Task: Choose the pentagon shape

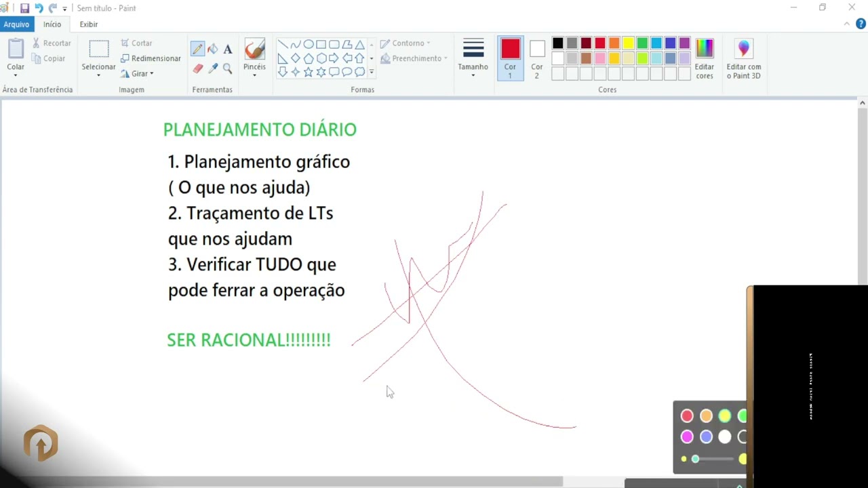Action: [309, 58]
